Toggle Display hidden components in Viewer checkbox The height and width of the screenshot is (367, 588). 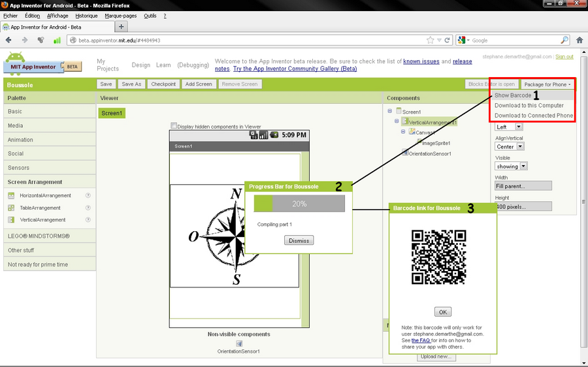click(x=174, y=125)
